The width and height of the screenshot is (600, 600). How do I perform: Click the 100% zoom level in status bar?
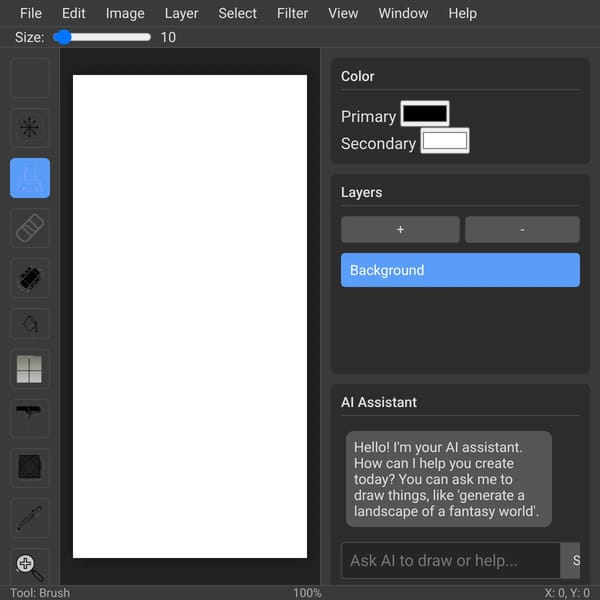tap(307, 593)
